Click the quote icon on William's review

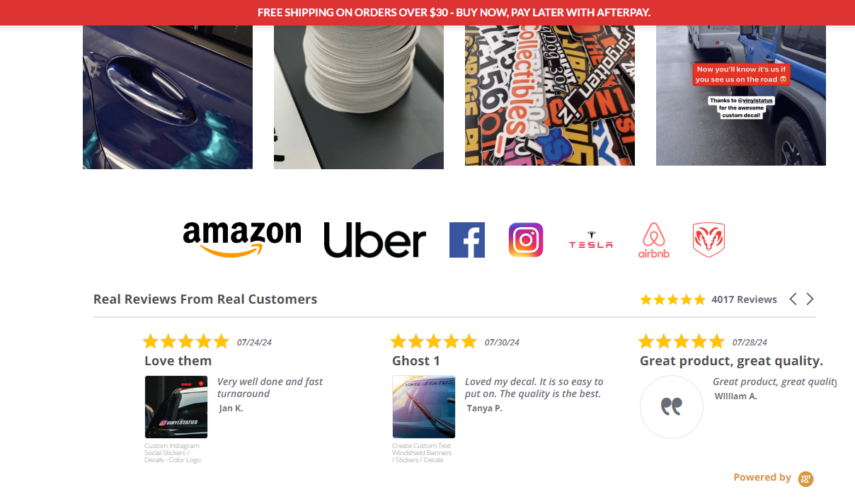[x=671, y=407]
